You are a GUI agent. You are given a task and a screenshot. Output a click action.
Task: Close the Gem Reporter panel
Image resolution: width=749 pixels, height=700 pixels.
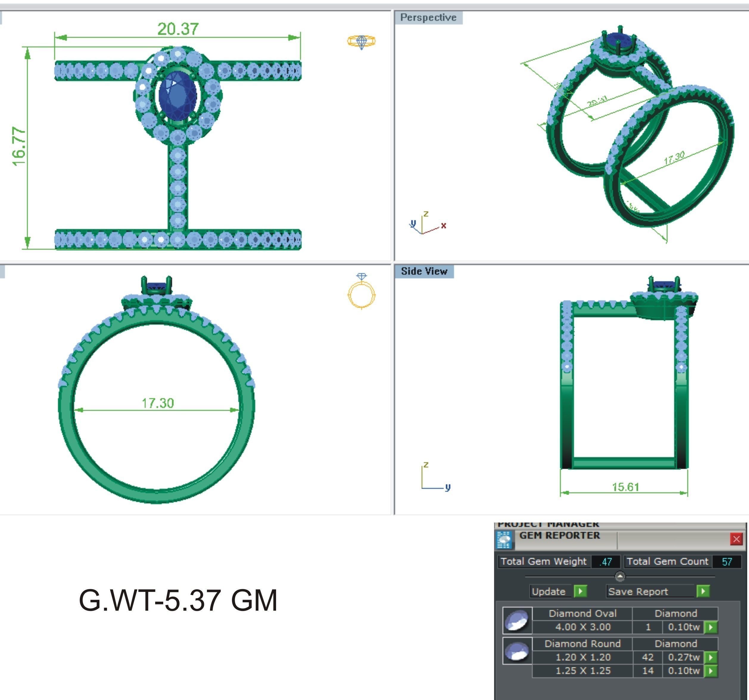pyautogui.click(x=736, y=539)
